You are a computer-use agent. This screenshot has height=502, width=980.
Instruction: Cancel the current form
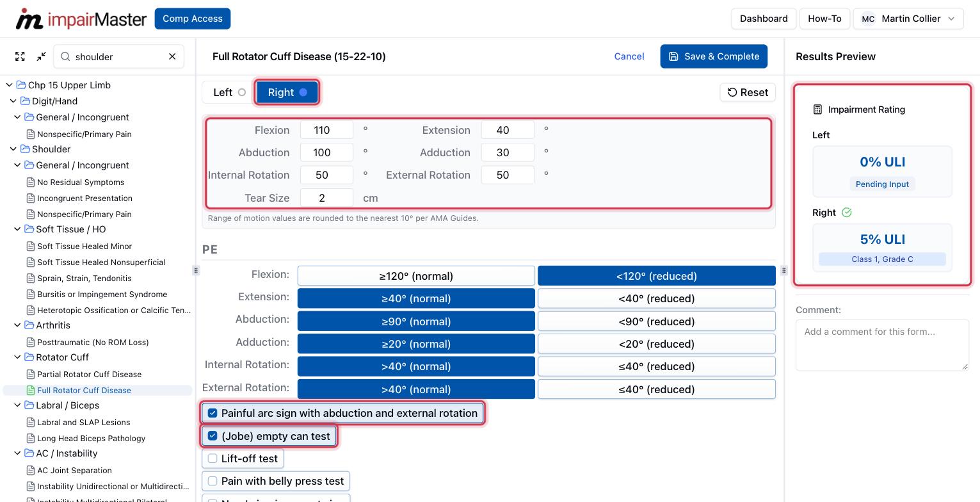point(629,56)
